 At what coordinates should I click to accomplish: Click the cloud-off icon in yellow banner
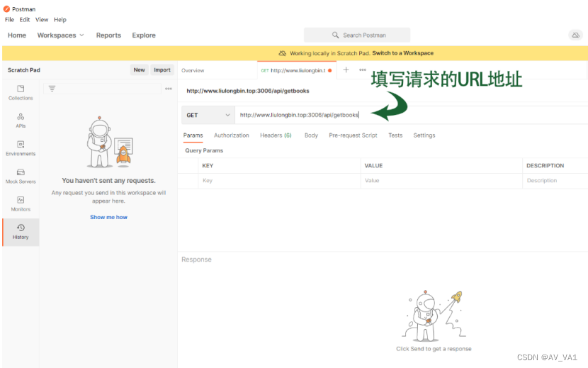[283, 53]
